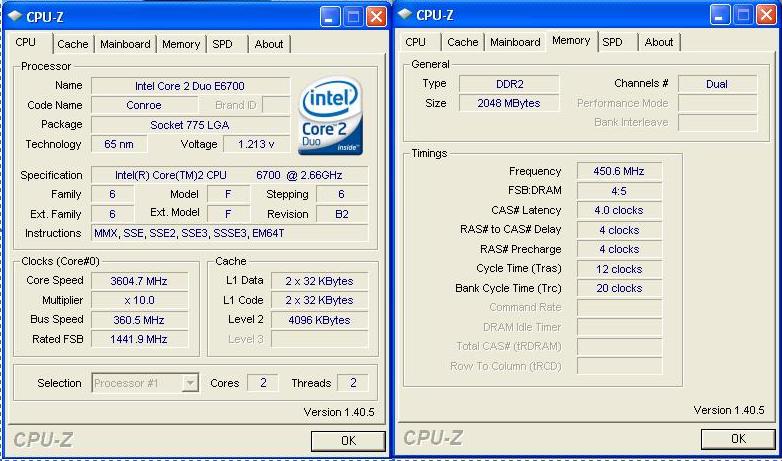
Task: Click the Technology value 65 nm
Action: 119,145
